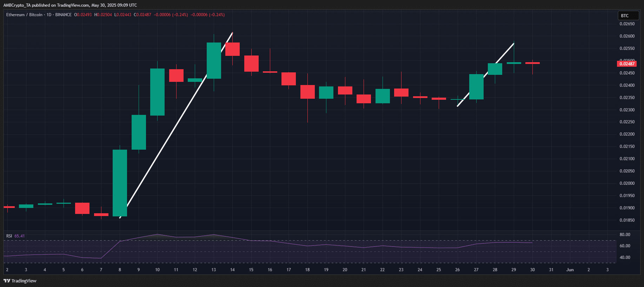644x287 pixels.
Task: Click the 0.02400 price axis label
Action: pos(627,85)
